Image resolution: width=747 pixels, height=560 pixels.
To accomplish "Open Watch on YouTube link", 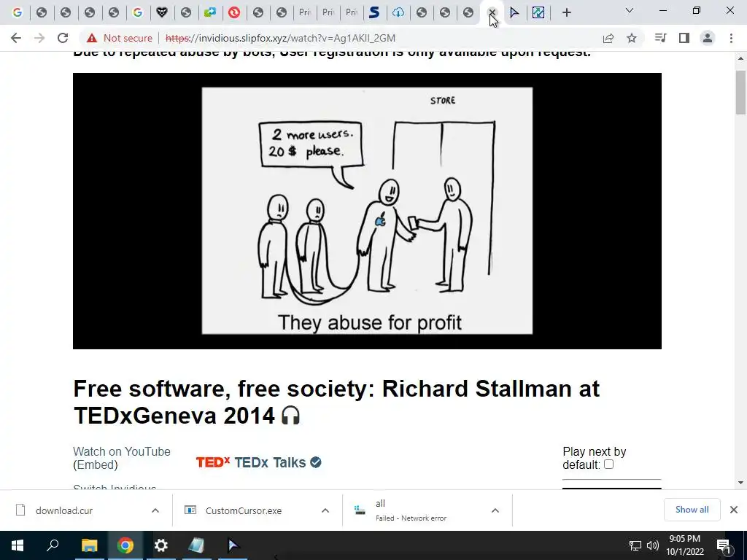I will click(122, 451).
